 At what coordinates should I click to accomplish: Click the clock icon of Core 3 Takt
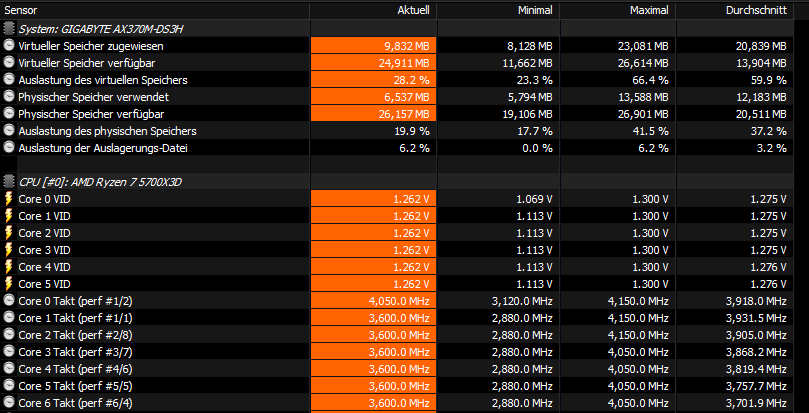[x=9, y=352]
